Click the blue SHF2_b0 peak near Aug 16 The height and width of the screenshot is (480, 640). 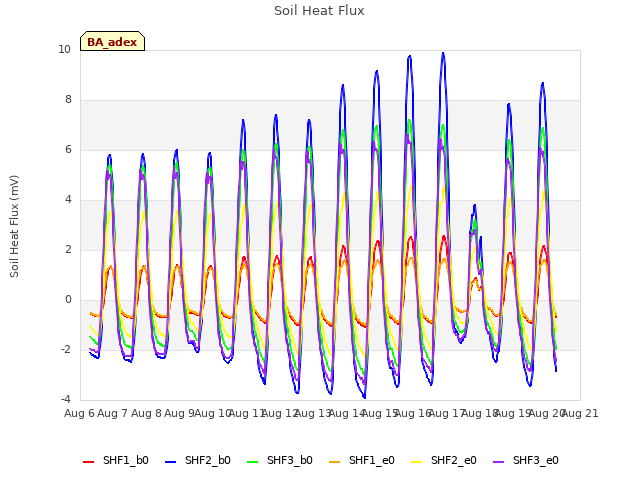pos(409,56)
